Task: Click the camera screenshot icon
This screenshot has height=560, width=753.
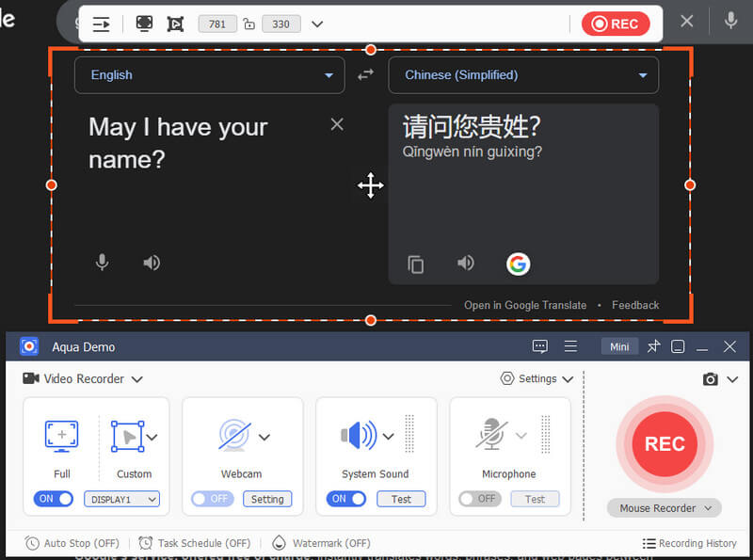Action: pos(711,378)
